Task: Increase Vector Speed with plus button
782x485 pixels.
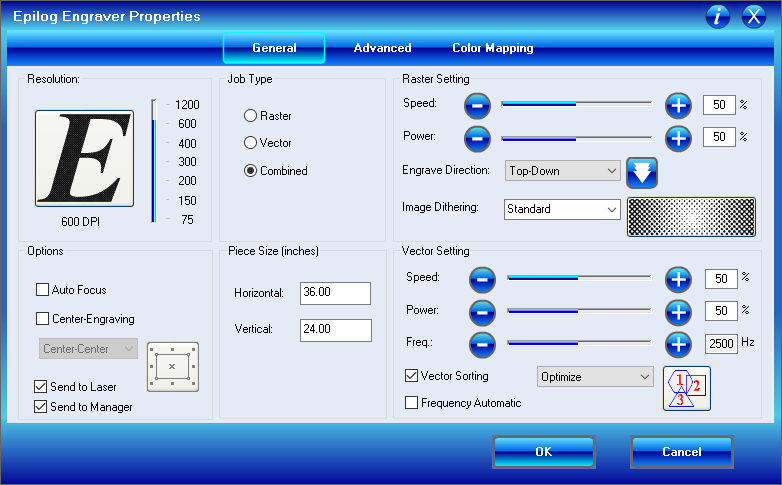Action: (678, 279)
